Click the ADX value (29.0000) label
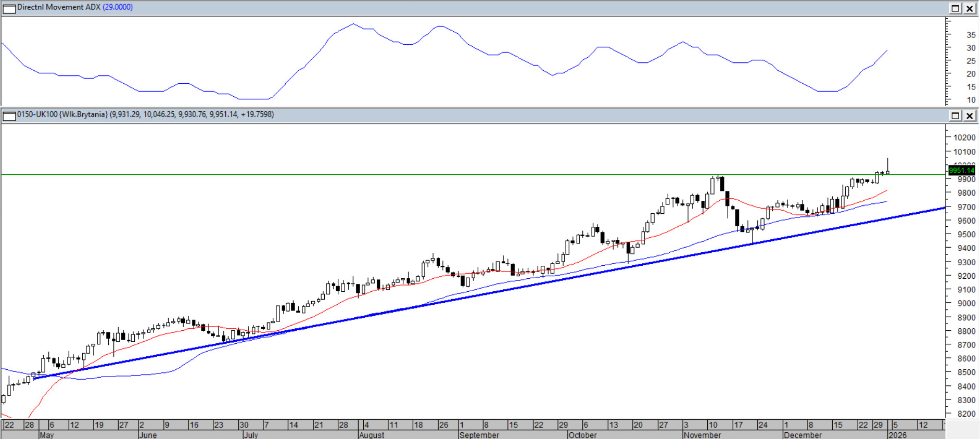Screen dimensions: 980x439 click(x=118, y=7)
